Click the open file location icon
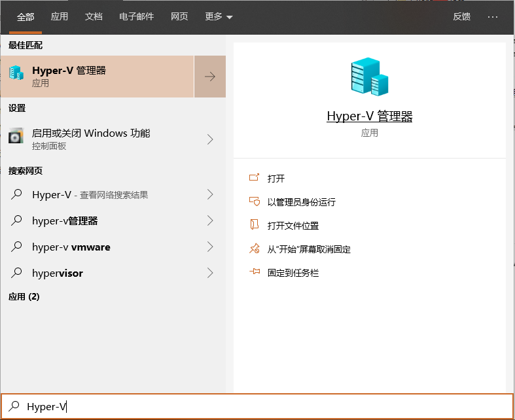This screenshot has width=515, height=420. [x=254, y=225]
